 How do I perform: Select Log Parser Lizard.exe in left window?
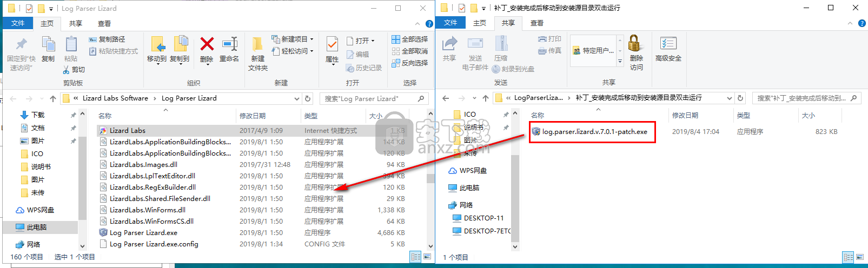[143, 233]
